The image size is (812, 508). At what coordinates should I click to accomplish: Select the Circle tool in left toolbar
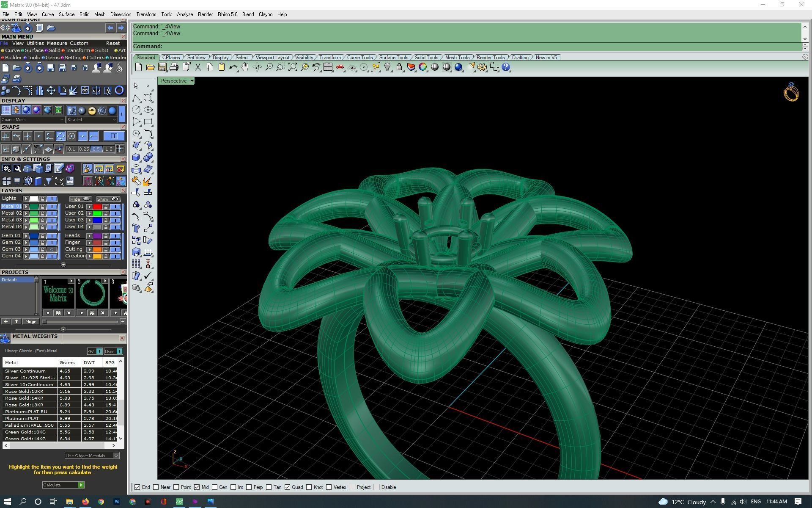pos(136,110)
